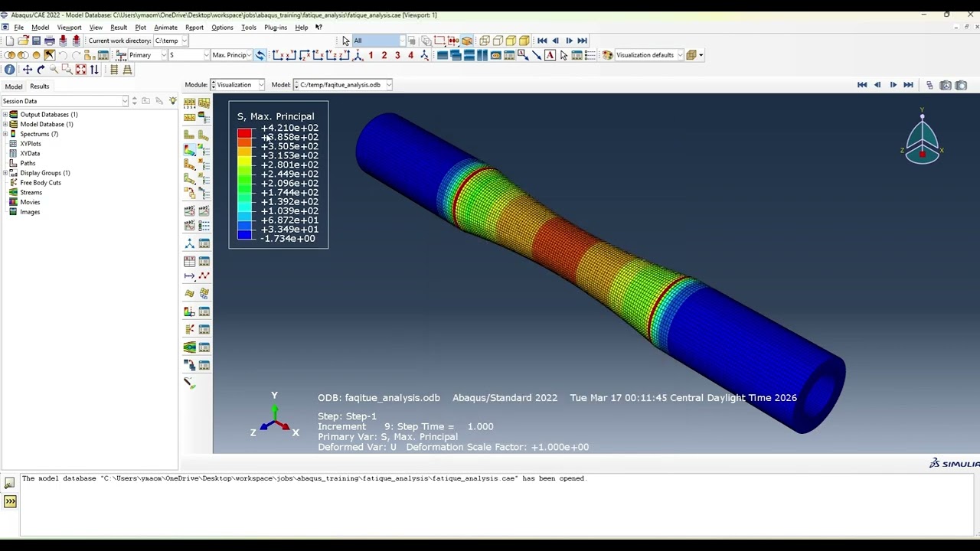The width and height of the screenshot is (980, 551).
Task: Click the Create text annotation A icon
Action: [550, 55]
